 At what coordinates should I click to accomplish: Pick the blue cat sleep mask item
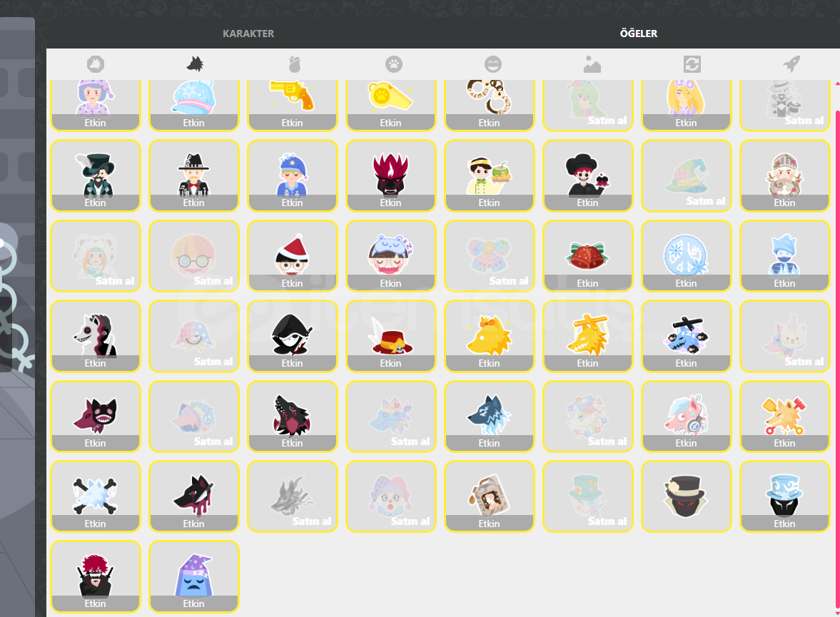pos(391,256)
